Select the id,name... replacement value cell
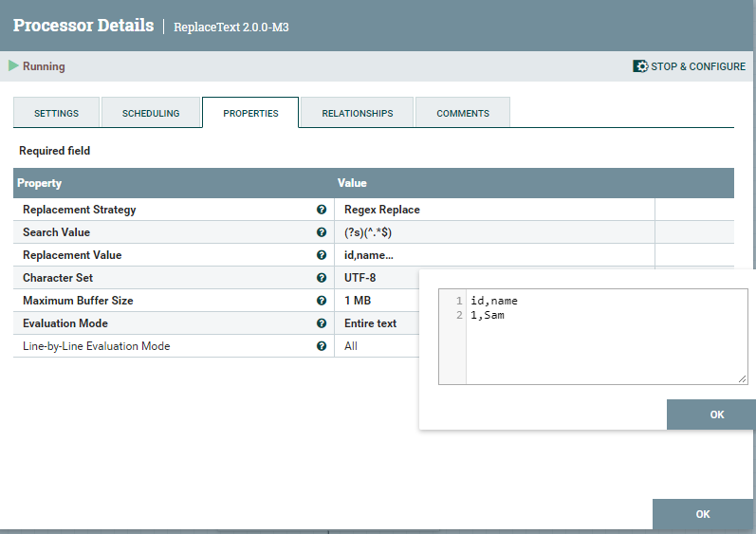This screenshot has height=534, width=756. tap(494, 255)
